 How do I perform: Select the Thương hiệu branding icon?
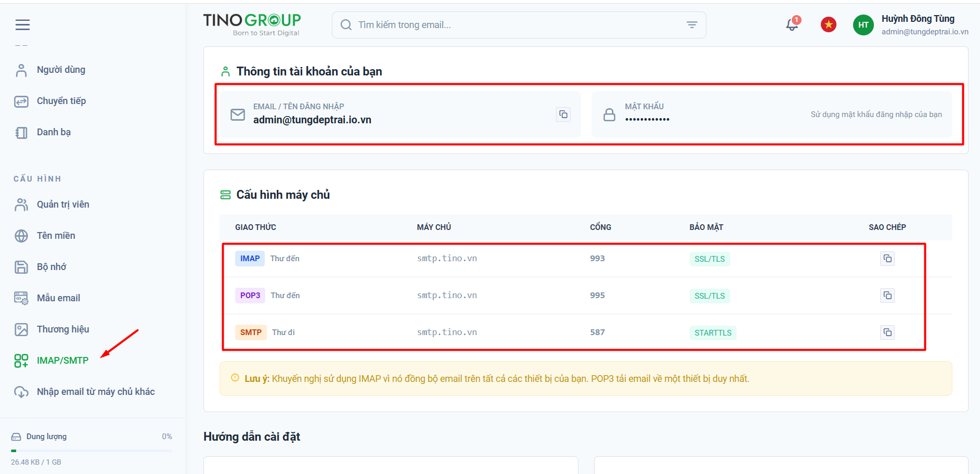click(21, 329)
